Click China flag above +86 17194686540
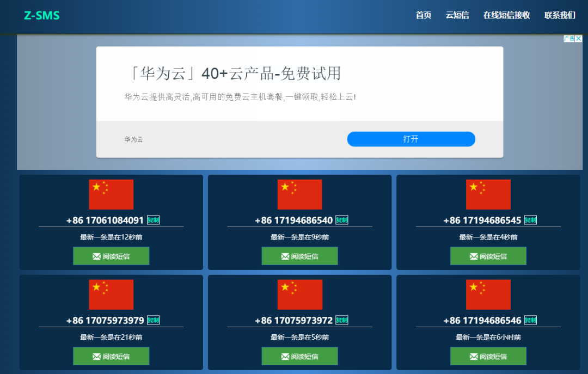 pyautogui.click(x=299, y=194)
